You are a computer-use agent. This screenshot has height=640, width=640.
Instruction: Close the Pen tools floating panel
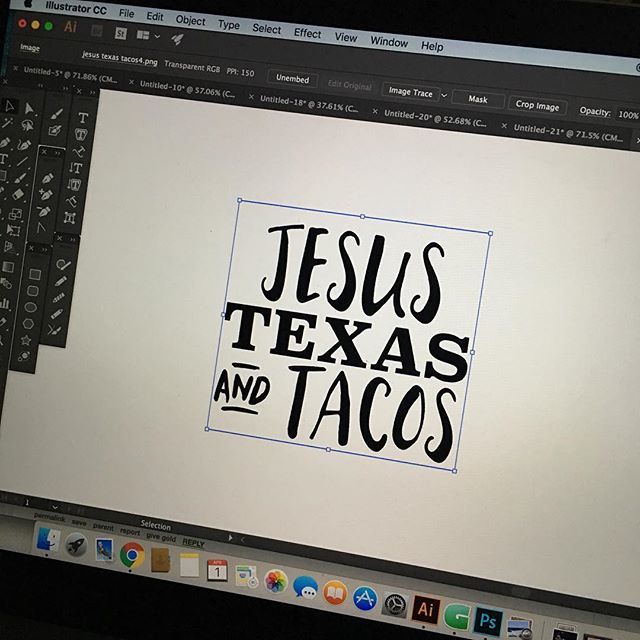[44, 152]
